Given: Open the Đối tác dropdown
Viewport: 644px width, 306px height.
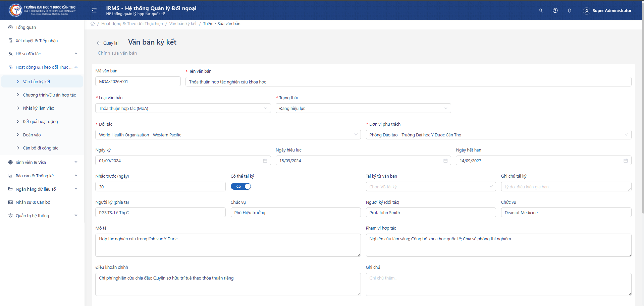Looking at the screenshot, I should [x=228, y=135].
